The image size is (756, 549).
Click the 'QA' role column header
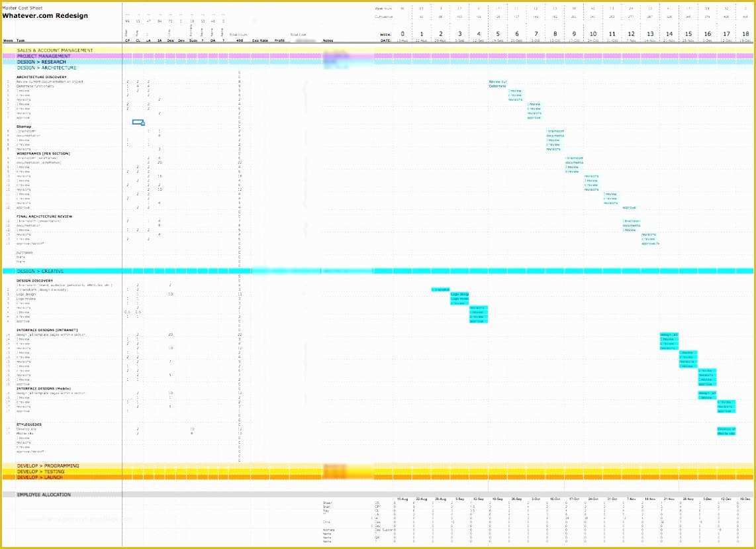213,40
